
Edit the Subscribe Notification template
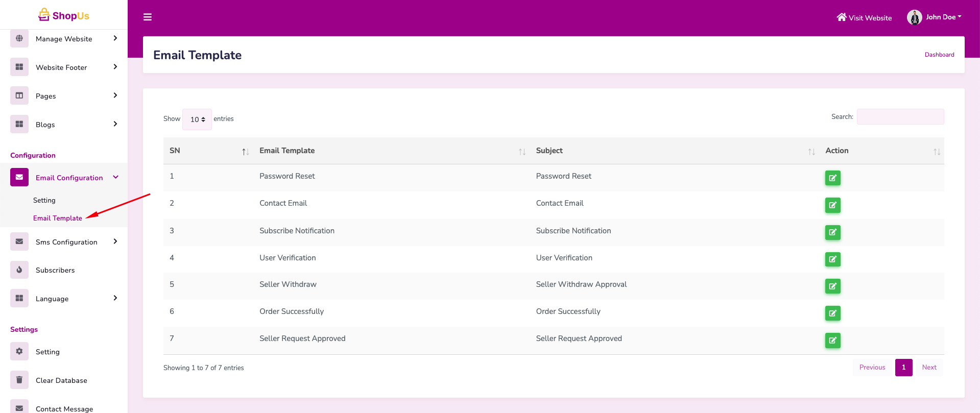coord(832,232)
